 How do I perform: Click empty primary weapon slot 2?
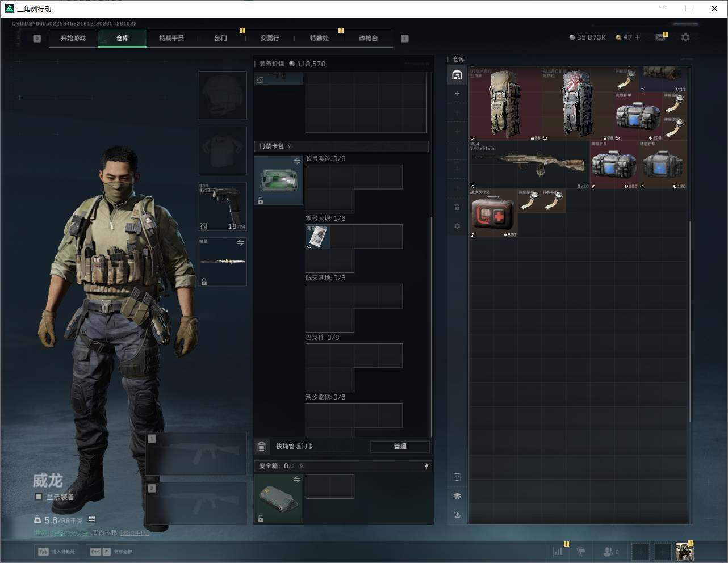(196, 503)
